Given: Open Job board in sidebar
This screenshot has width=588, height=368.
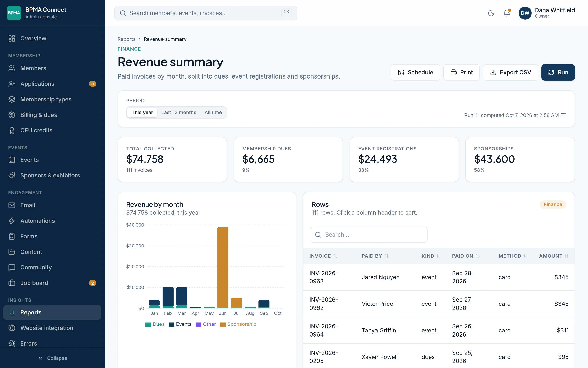Looking at the screenshot, I should click(52, 283).
